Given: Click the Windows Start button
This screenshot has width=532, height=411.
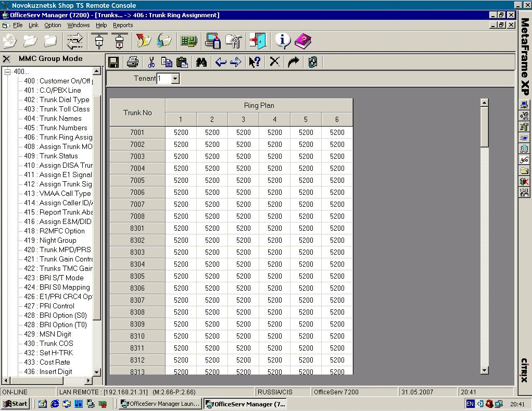Looking at the screenshot, I should 16,404.
